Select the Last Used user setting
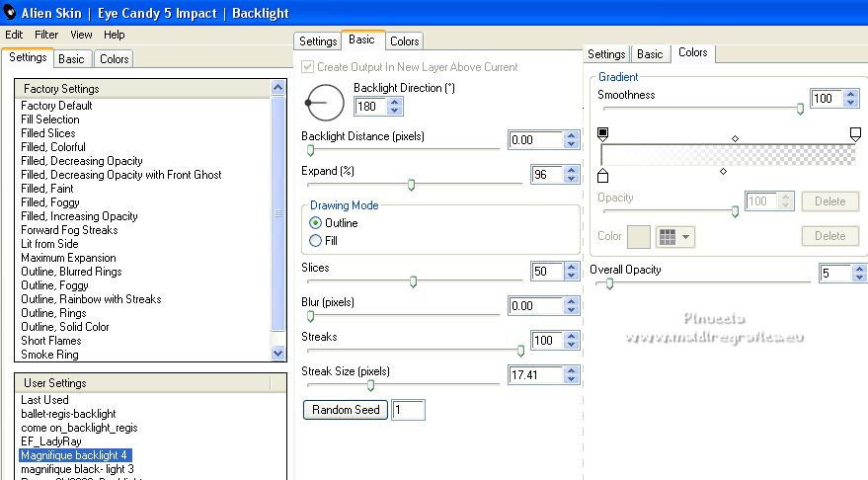Image resolution: width=868 pixels, height=480 pixels. 44,400
